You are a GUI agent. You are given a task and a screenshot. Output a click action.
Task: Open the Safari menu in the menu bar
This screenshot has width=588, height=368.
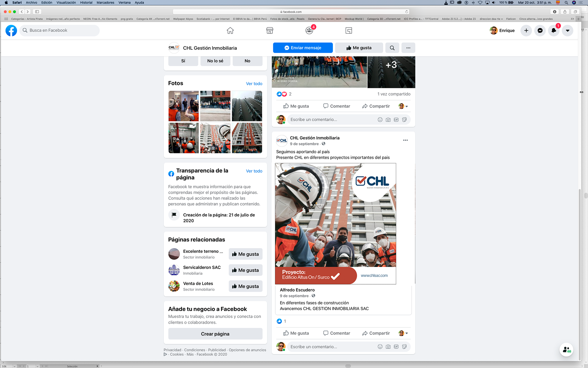(x=17, y=2)
